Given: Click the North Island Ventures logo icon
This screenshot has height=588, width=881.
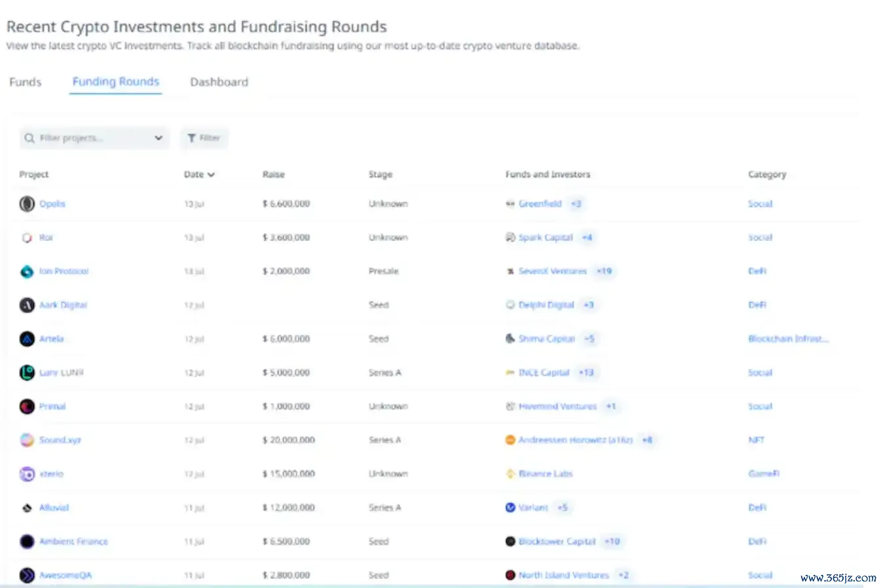Looking at the screenshot, I should tap(510, 576).
